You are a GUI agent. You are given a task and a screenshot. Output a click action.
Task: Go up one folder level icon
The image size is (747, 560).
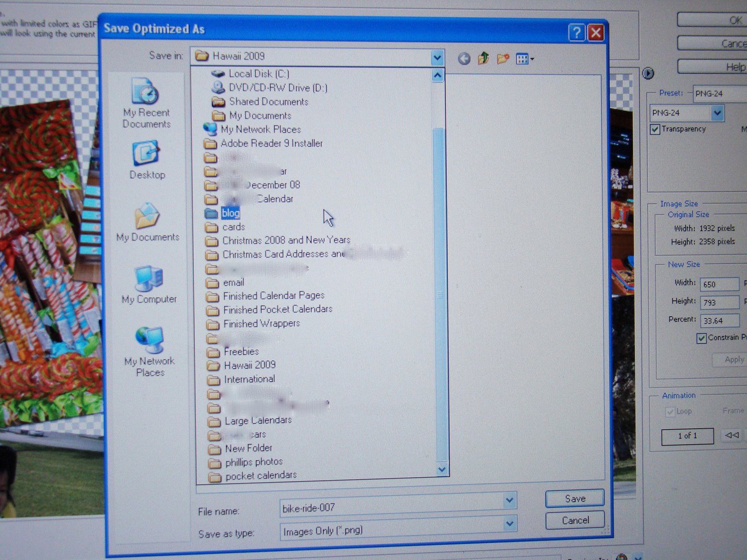(483, 58)
